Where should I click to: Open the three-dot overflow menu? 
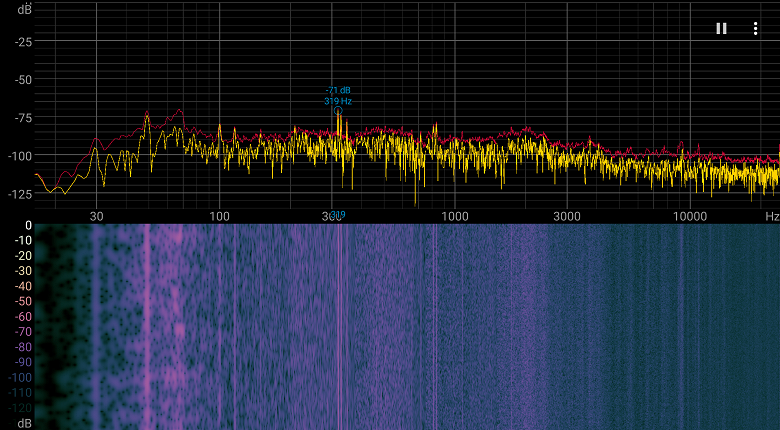[755, 29]
